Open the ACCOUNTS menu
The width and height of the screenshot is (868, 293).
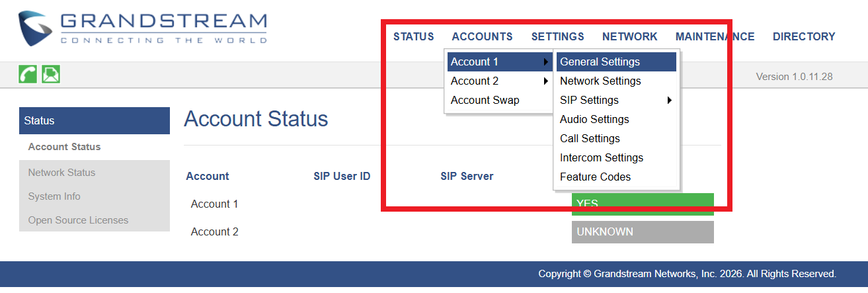pos(483,37)
